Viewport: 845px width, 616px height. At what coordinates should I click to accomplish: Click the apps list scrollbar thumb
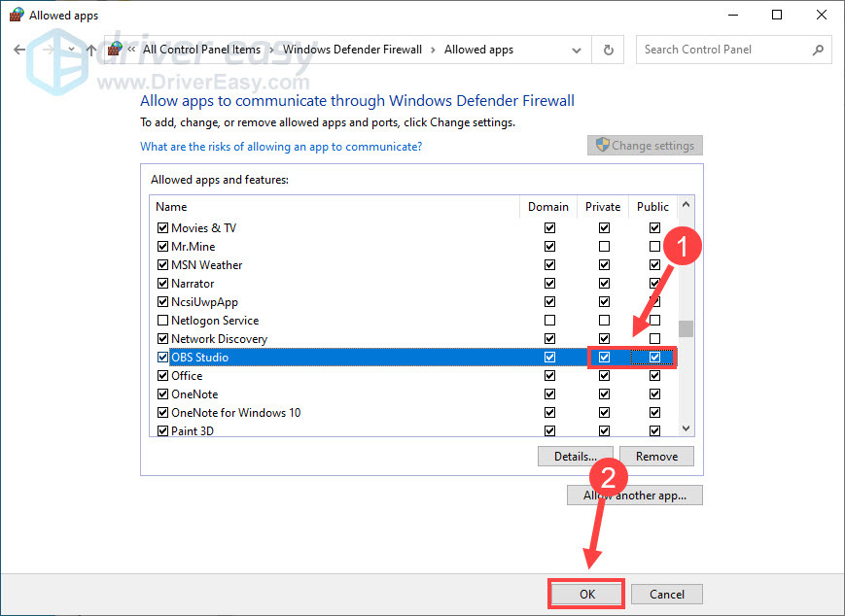[x=687, y=328]
